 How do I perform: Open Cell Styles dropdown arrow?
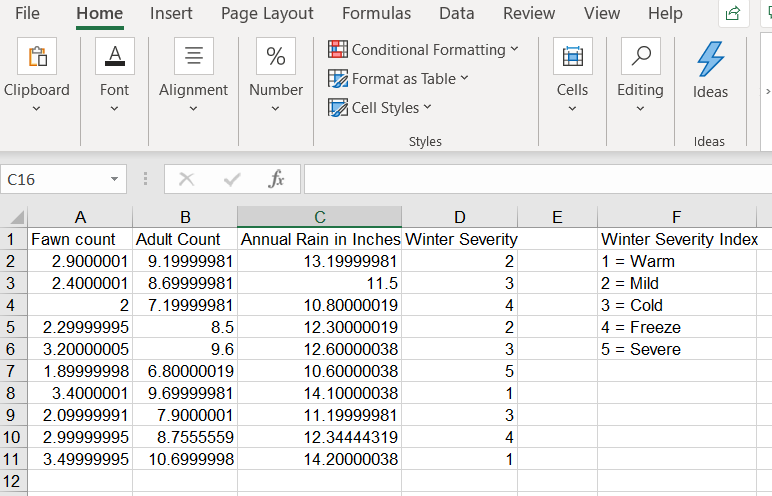point(427,107)
